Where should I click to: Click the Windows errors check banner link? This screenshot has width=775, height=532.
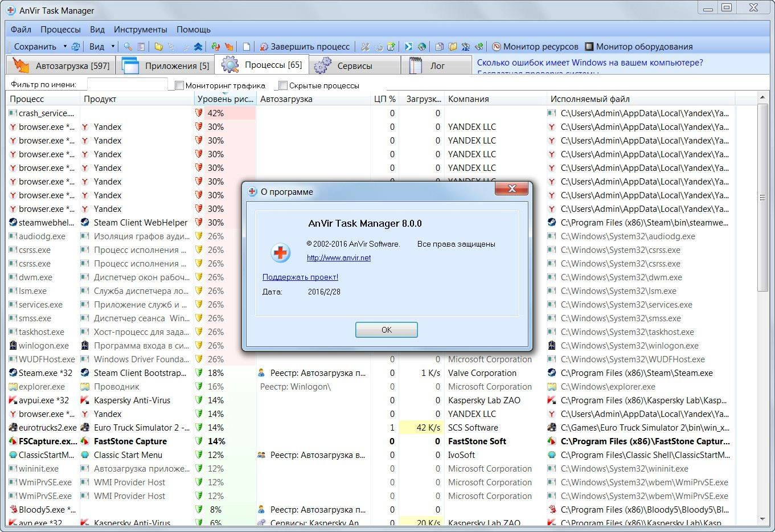pyautogui.click(x=590, y=63)
